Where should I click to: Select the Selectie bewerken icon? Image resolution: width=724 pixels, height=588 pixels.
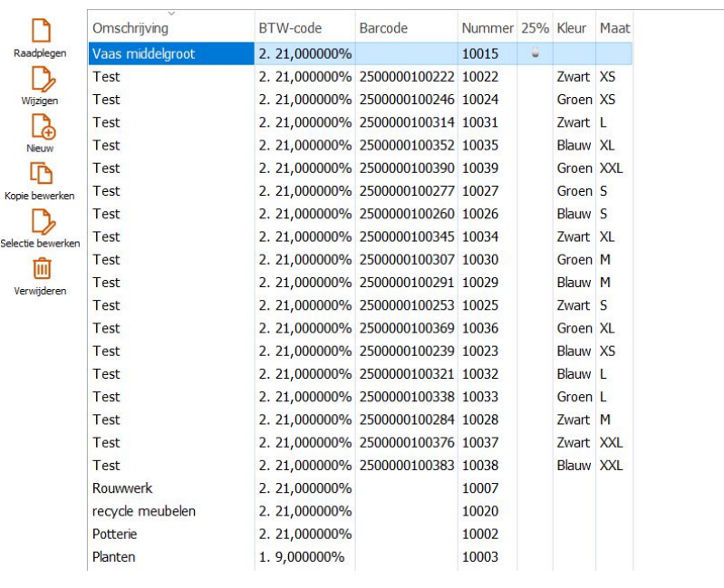click(x=41, y=222)
